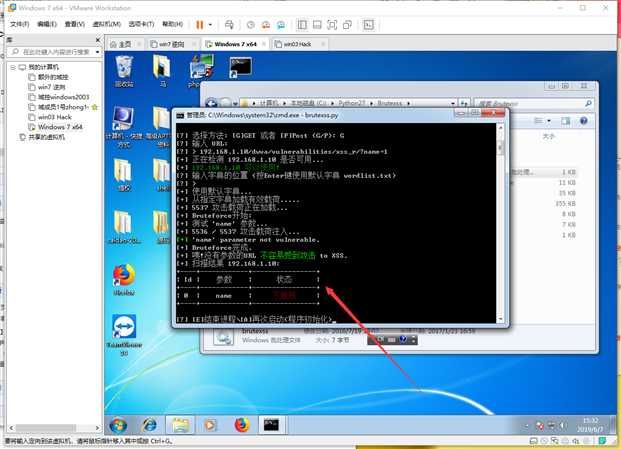Click the take snapshot clock icon
Viewport: 621px width, 449px height.
click(x=251, y=25)
